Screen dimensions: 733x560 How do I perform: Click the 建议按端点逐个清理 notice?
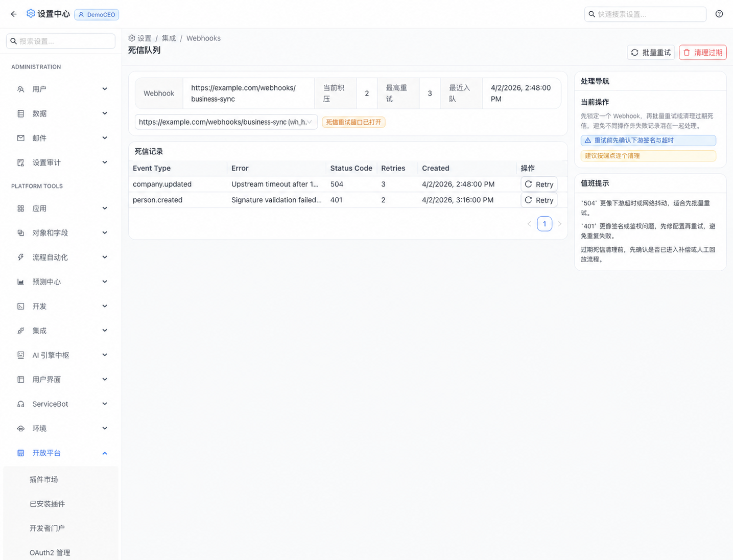(648, 156)
